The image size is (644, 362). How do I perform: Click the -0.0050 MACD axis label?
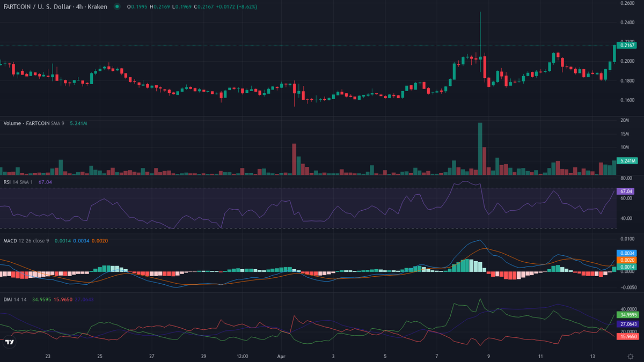(x=627, y=287)
